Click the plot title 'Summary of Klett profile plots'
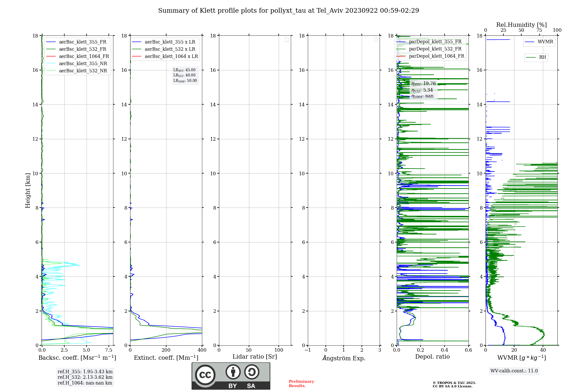The width and height of the screenshot is (577, 392). coord(288,11)
